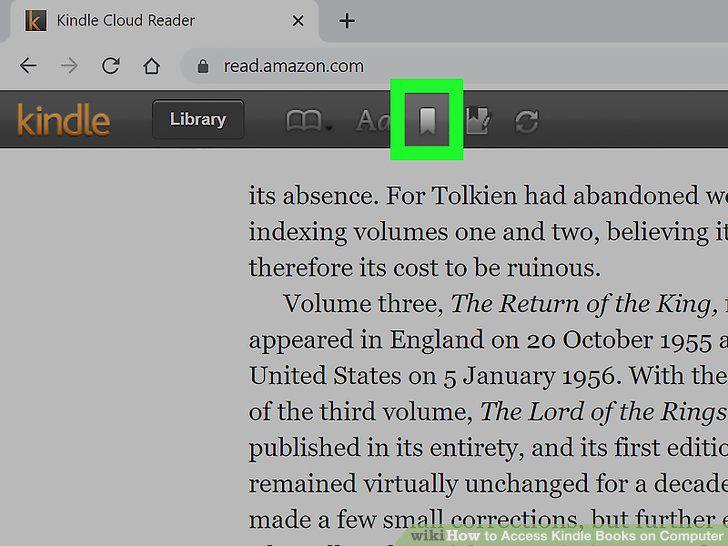This screenshot has height=546, width=728.
Task: Click the browser home icon
Action: click(151, 65)
